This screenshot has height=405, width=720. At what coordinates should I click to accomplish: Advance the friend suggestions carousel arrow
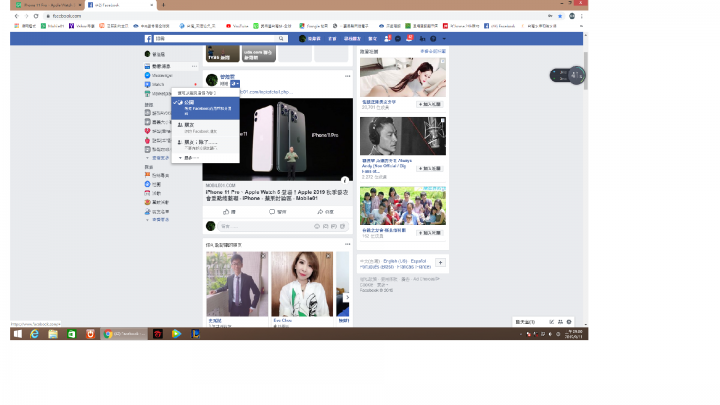point(347,298)
